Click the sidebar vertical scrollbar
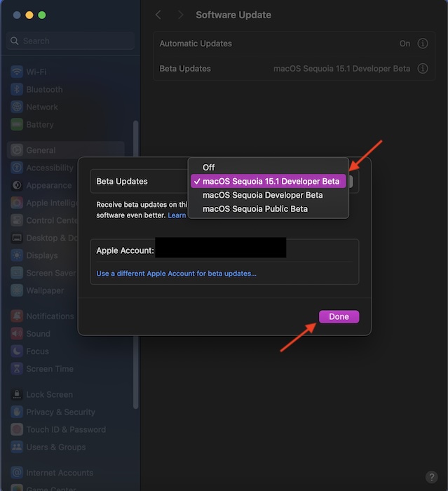448x491 pixels. click(135, 264)
